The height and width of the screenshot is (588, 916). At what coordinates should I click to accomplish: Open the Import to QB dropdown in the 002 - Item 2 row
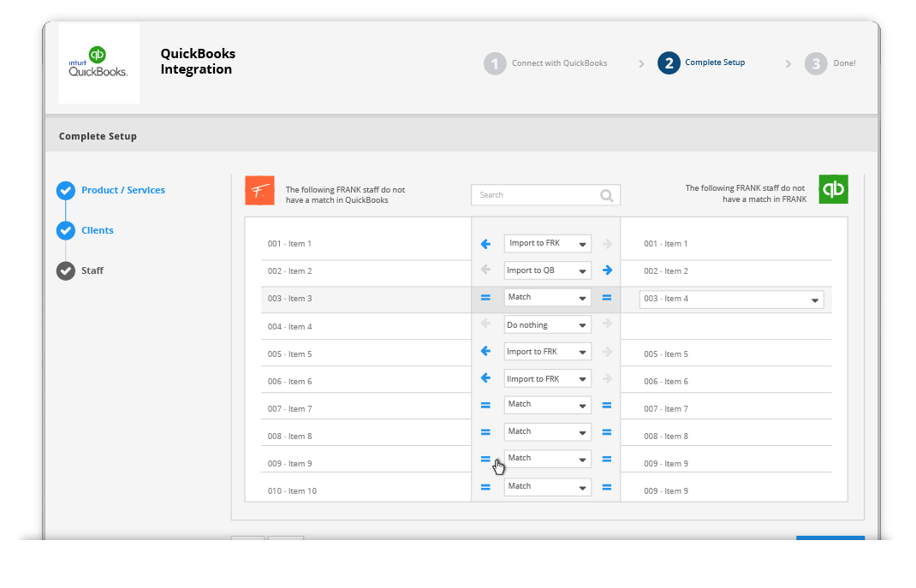[x=547, y=270]
